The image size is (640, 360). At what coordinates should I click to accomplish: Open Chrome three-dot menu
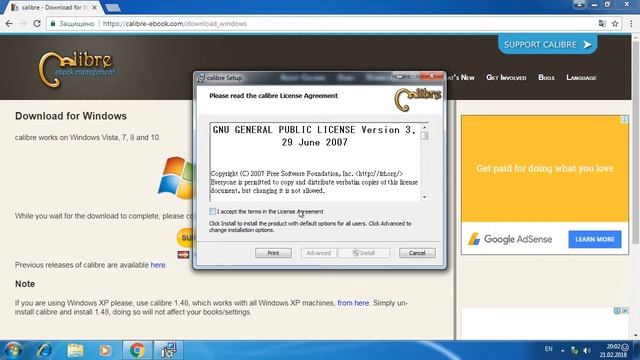point(631,24)
